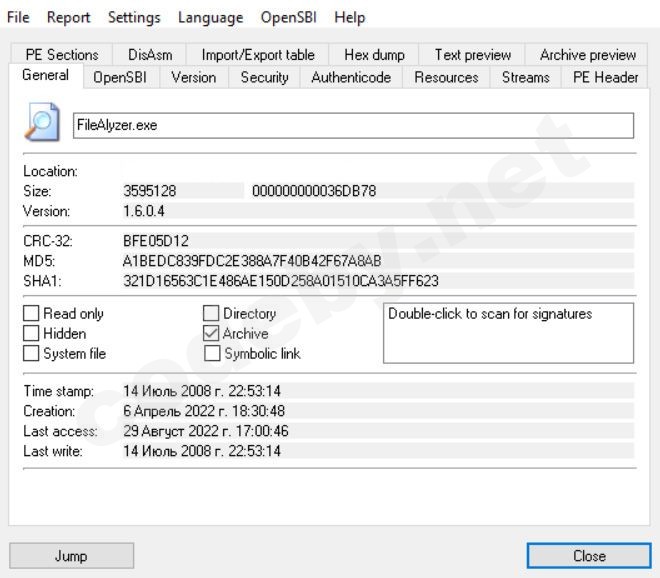Toggle the Read only checkbox
The height and width of the screenshot is (578, 660).
[x=31, y=314]
